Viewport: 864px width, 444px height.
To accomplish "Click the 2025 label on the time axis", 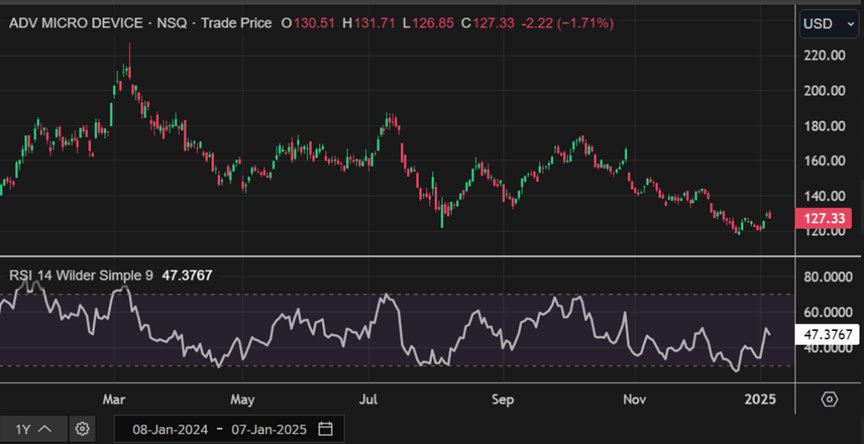I will pos(760,399).
